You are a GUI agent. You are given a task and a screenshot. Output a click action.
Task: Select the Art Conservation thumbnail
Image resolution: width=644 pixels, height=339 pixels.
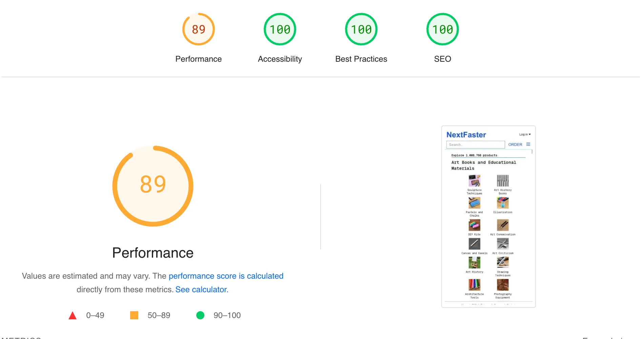pos(503,226)
